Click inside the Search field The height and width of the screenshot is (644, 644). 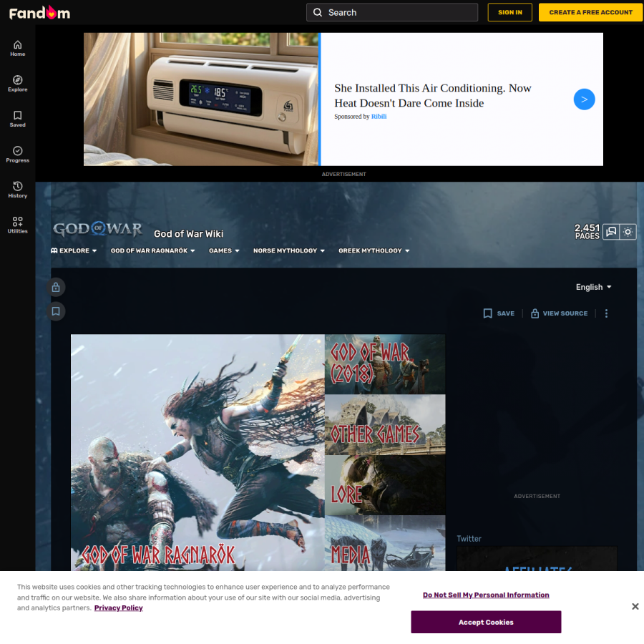(392, 12)
